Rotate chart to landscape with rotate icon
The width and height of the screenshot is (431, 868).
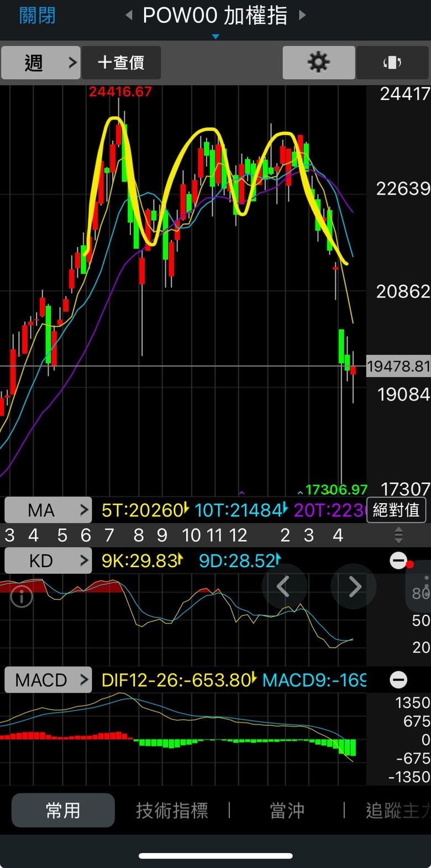392,62
